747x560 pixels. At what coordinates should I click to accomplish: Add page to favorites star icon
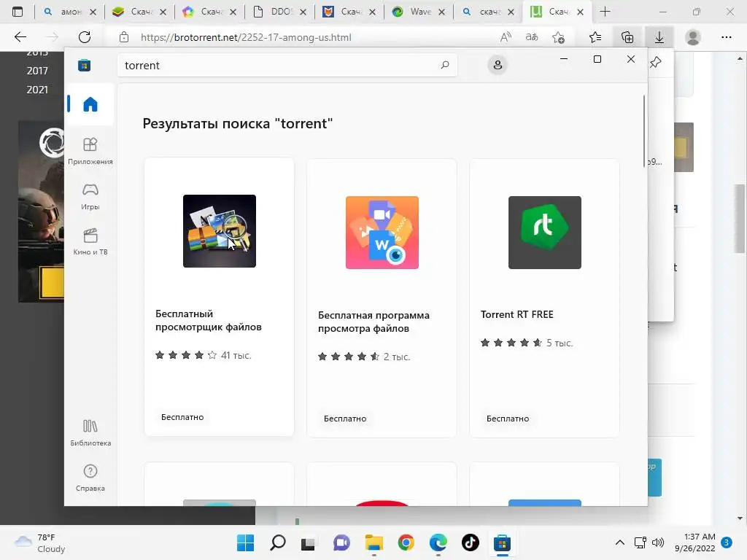(x=558, y=37)
